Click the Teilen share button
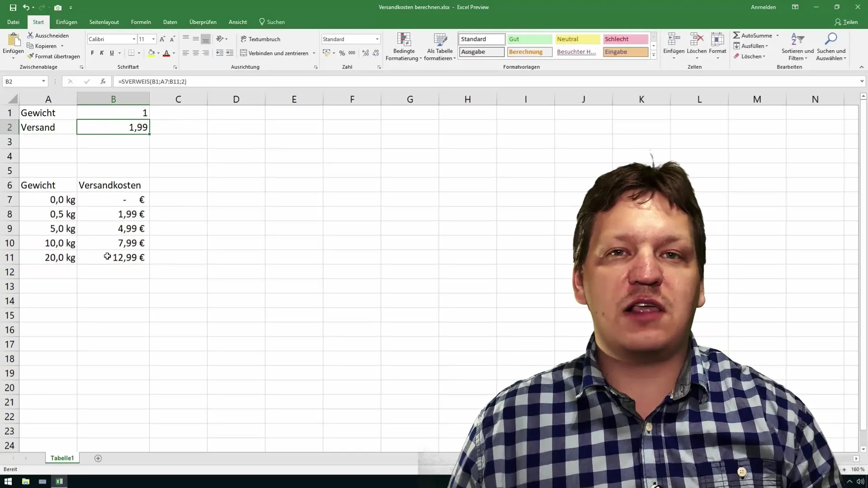This screenshot has width=868, height=488. tap(846, 22)
